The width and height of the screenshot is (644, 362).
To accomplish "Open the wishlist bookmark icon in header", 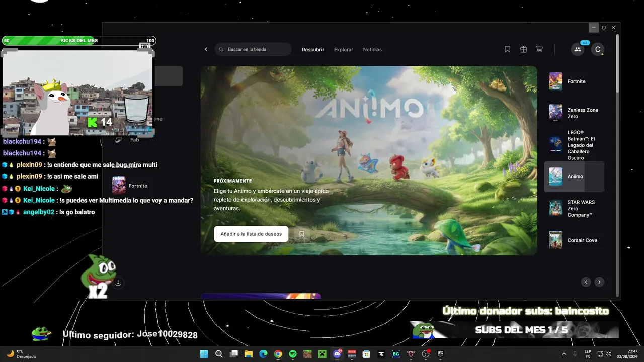I will click(x=507, y=49).
